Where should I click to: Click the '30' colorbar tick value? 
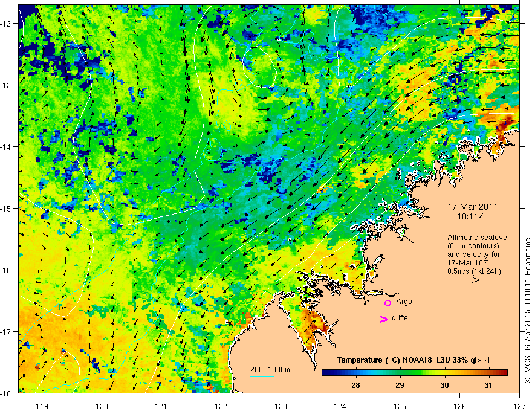pyautogui.click(x=444, y=385)
